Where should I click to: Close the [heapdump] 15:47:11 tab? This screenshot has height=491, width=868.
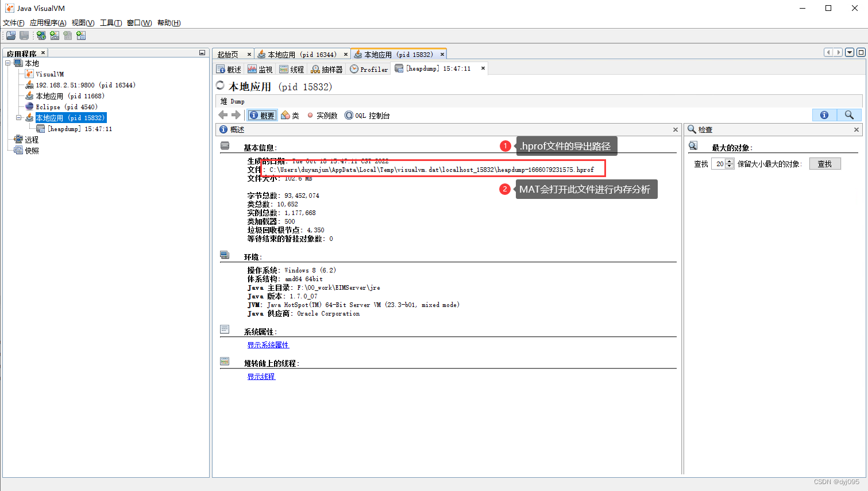(483, 68)
